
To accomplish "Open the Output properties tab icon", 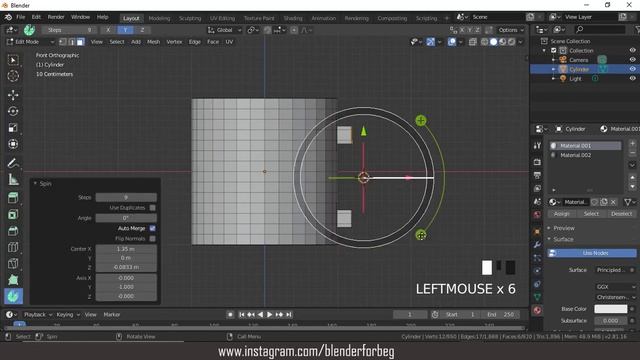I will click(x=537, y=175).
